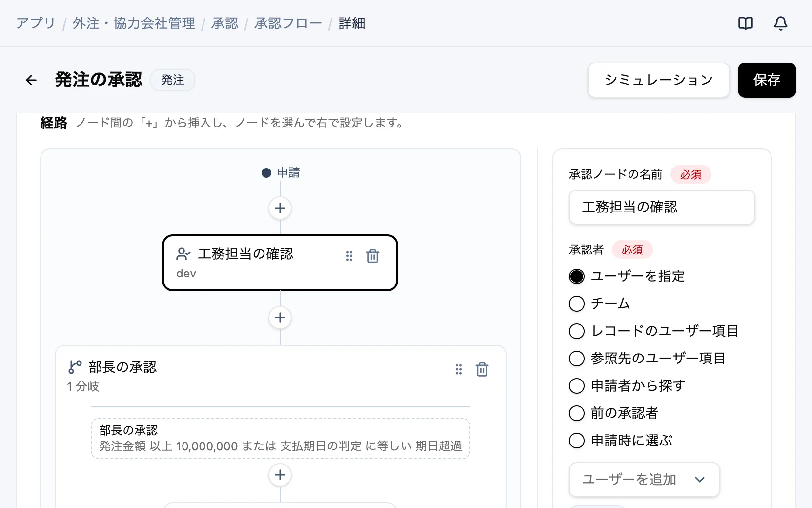Click the 1 分岐 label
The height and width of the screenshot is (508, 812).
click(x=83, y=387)
